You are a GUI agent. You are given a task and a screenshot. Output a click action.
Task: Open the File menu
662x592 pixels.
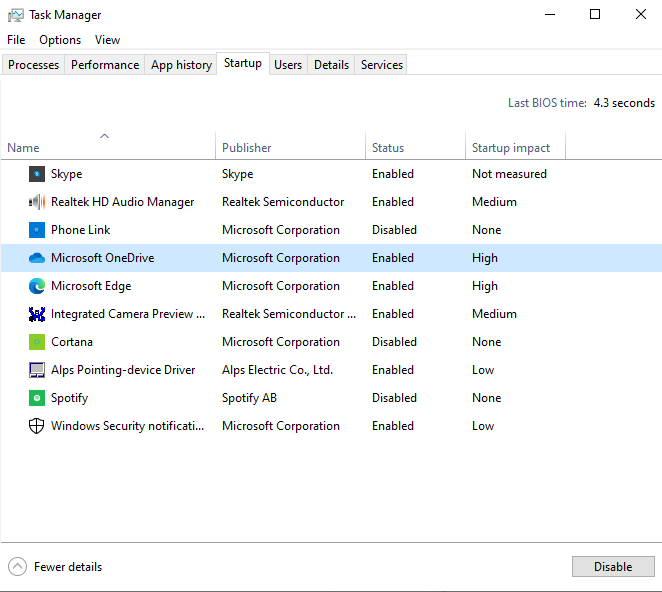pyautogui.click(x=16, y=40)
